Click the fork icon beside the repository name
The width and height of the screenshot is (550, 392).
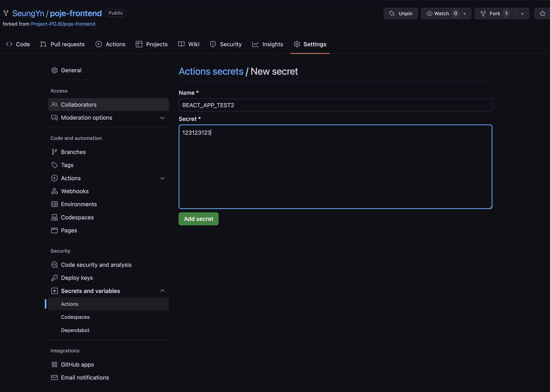click(x=6, y=13)
